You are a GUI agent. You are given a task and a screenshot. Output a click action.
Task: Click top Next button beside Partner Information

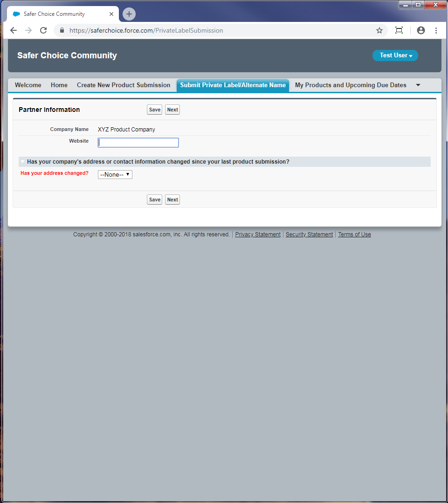(x=172, y=110)
